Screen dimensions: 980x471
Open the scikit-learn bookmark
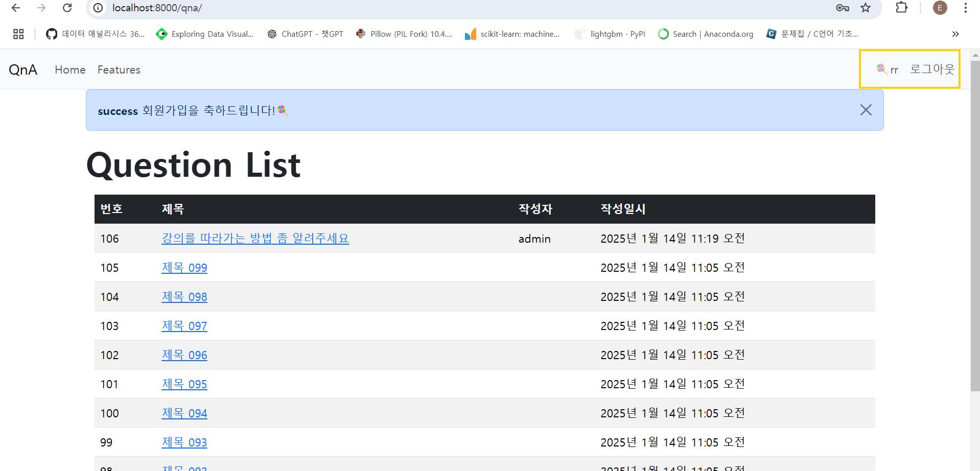(512, 34)
